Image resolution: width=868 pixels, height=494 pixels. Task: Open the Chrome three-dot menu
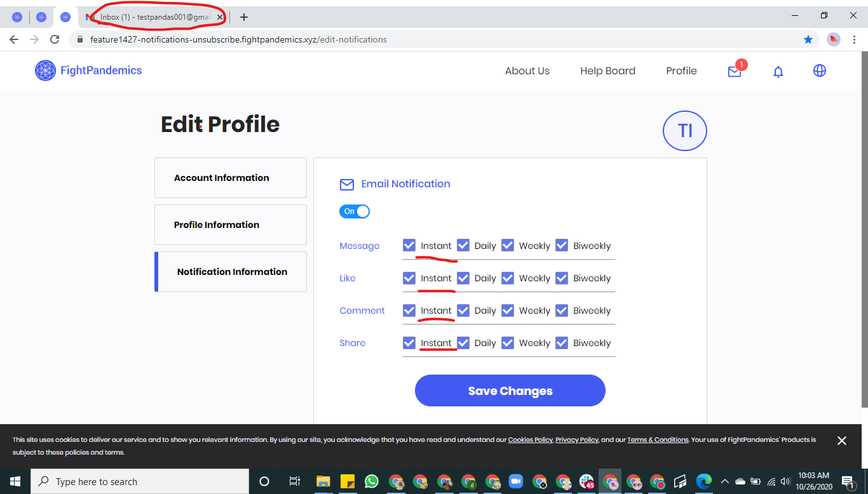[855, 39]
